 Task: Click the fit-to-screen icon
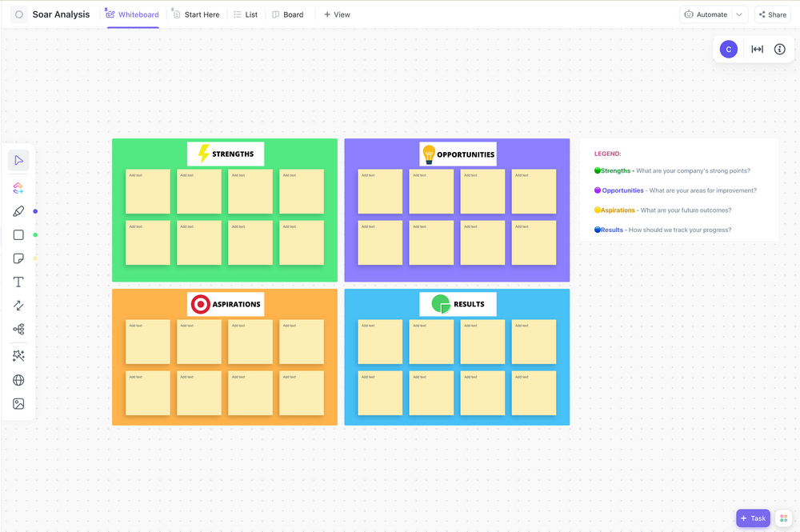click(x=757, y=49)
